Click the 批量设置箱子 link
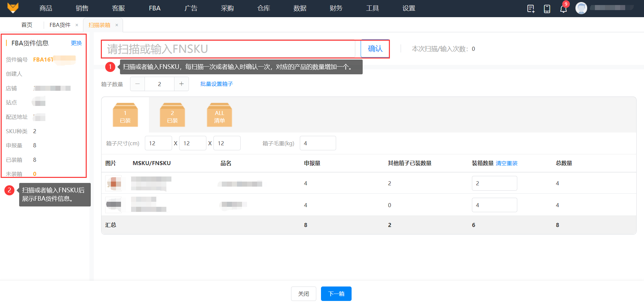The image size is (644, 306). pos(216,84)
